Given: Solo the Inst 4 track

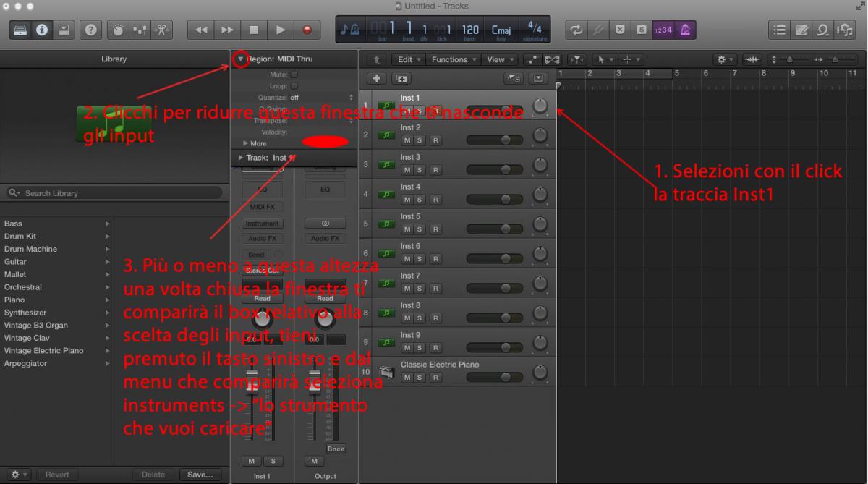Looking at the screenshot, I should [x=420, y=199].
